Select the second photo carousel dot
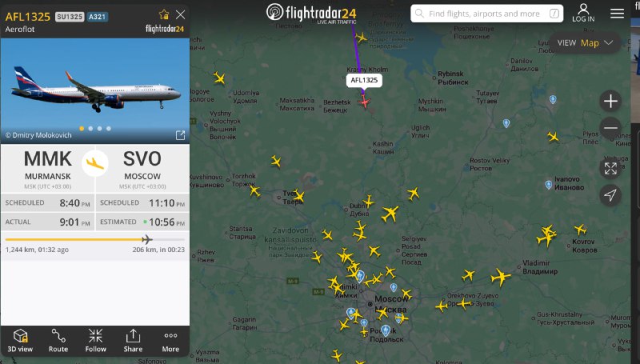640x364 pixels. tap(90, 129)
